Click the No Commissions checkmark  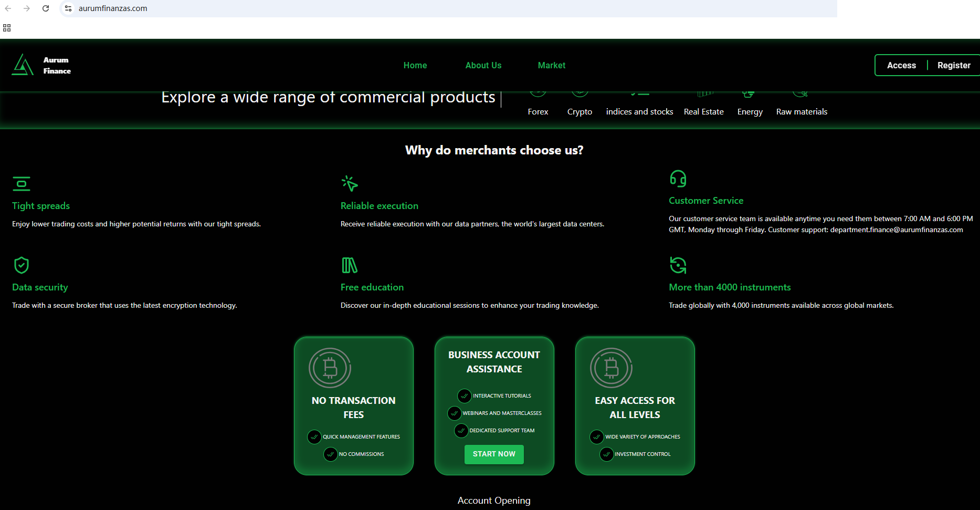pos(330,454)
